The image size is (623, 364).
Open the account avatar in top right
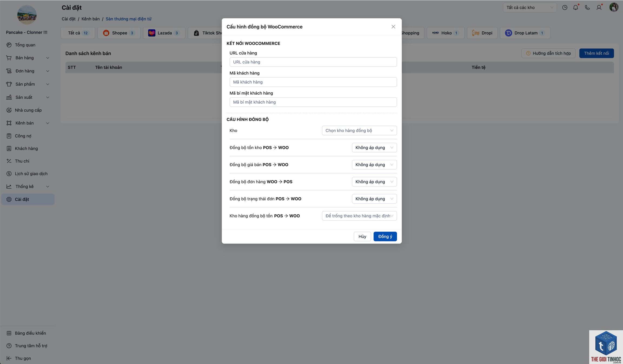(x=614, y=7)
